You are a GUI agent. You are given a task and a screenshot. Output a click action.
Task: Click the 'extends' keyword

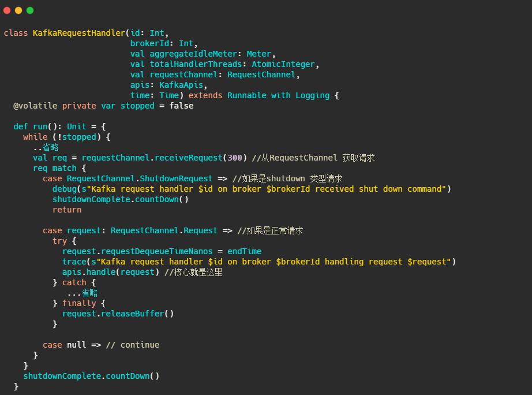pos(205,95)
